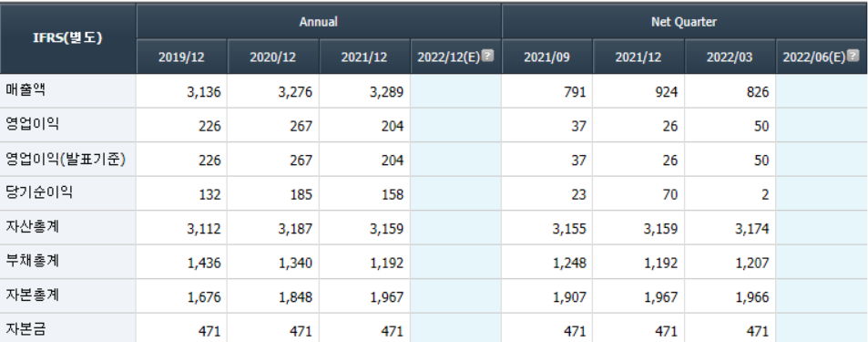Screen dimensions: 868x342
Task: Click 당기순이익 value 185 for 2020/12
Action: 301,195
